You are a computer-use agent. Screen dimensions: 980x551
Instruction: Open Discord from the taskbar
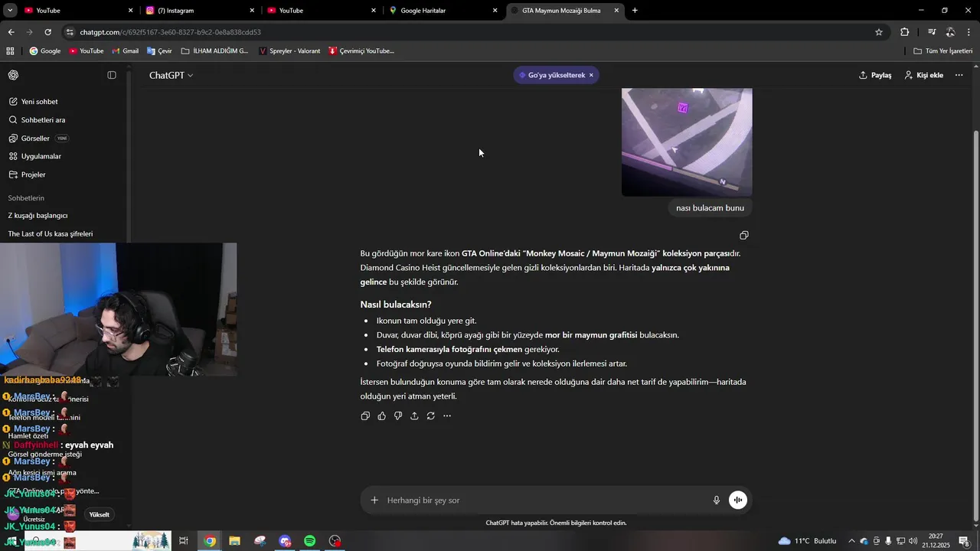coord(285,541)
